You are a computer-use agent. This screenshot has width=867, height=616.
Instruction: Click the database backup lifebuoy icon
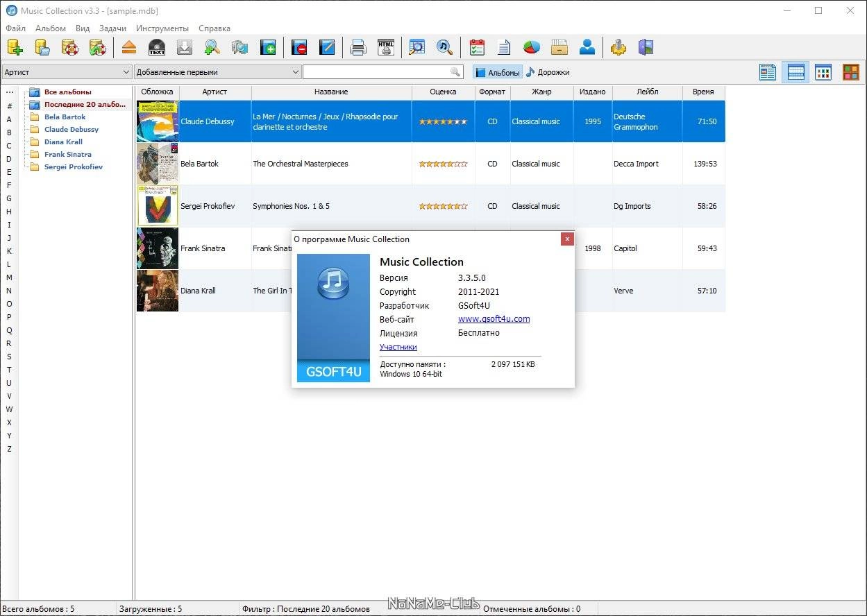70,47
